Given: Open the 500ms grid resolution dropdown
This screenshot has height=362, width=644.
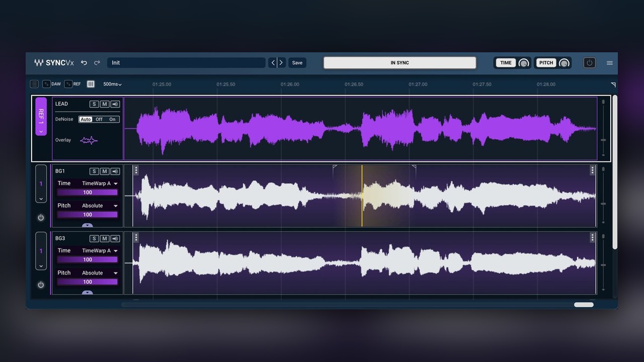Looking at the screenshot, I should point(113,84).
